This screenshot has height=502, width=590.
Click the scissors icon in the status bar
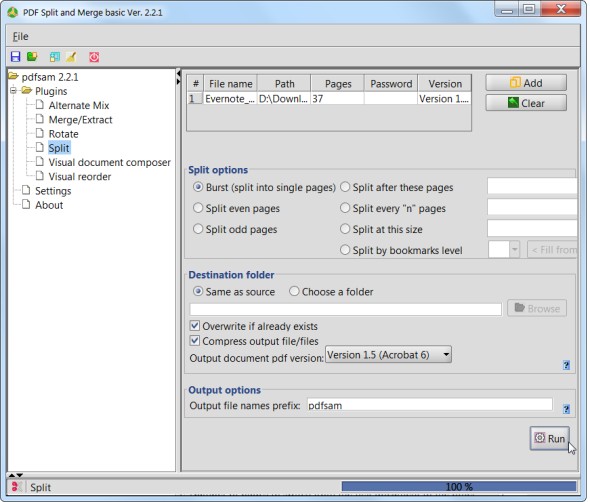[16, 487]
